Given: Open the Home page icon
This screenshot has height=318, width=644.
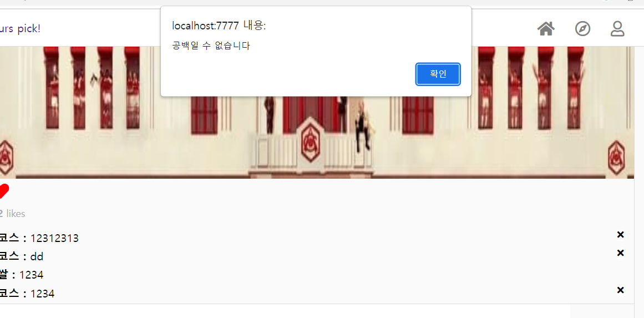Looking at the screenshot, I should click(546, 29).
